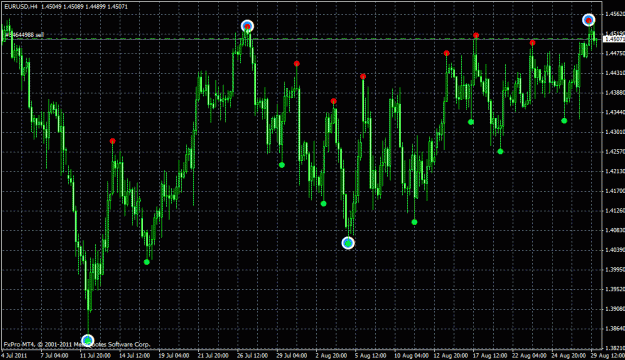Select the circled red dot at the 29 Aug high
Viewport: 625px width, 360px height.
click(589, 20)
